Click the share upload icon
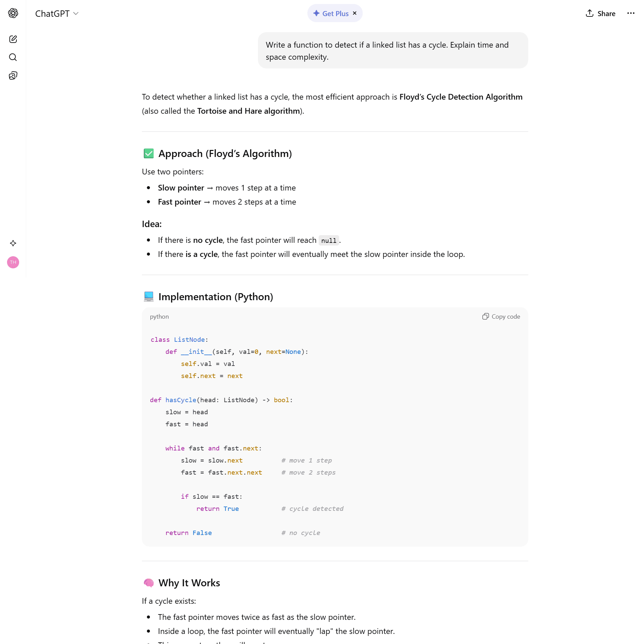 [589, 13]
